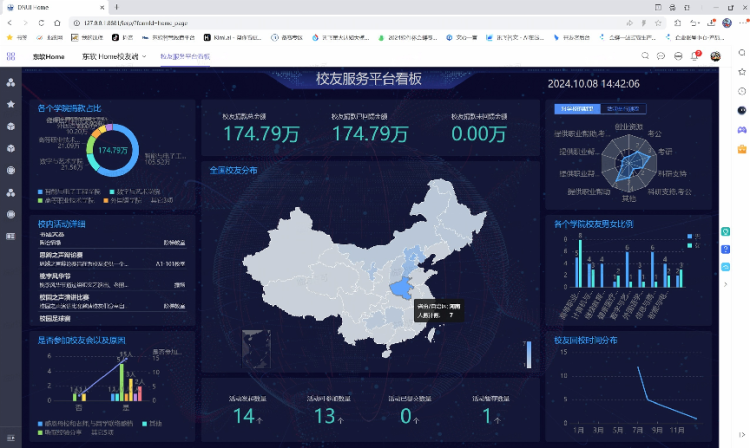750x448 pixels.
Task: Click the green floating icon beside dashboard
Action: point(726,232)
